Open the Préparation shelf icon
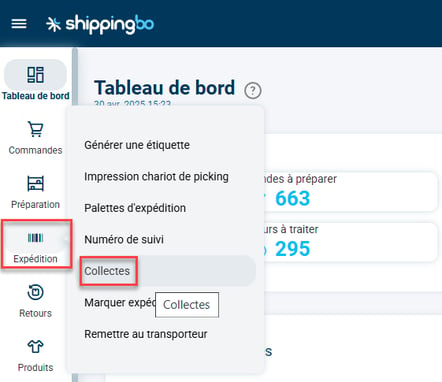Image resolution: width=442 pixels, height=382 pixels. (35, 183)
